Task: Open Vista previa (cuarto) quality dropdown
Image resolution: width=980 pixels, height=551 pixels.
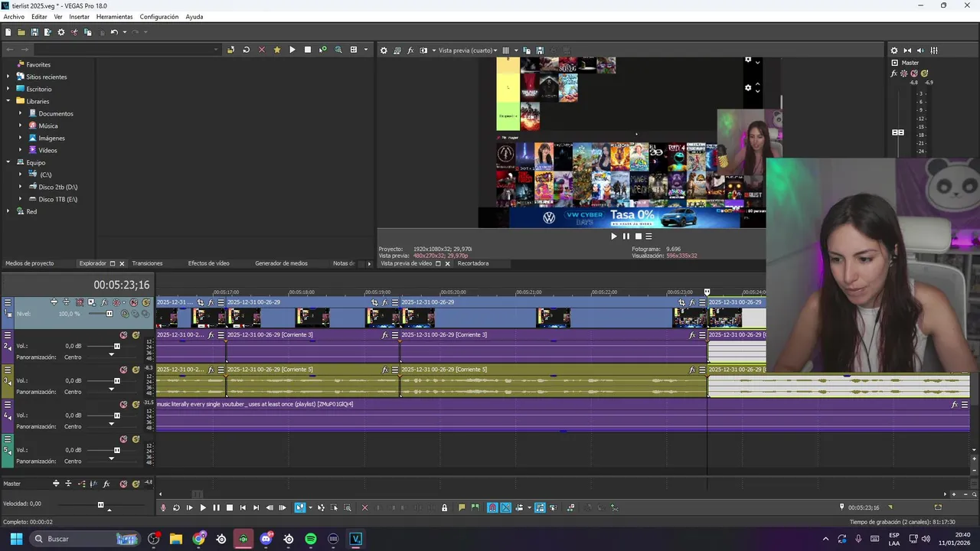Action: tap(467, 51)
